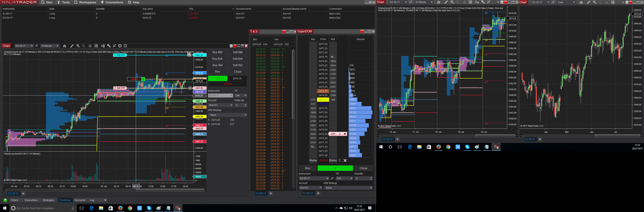Open strategies icon on 15 Minute chart
Viewport: 644px width, 212px height.
114,46
